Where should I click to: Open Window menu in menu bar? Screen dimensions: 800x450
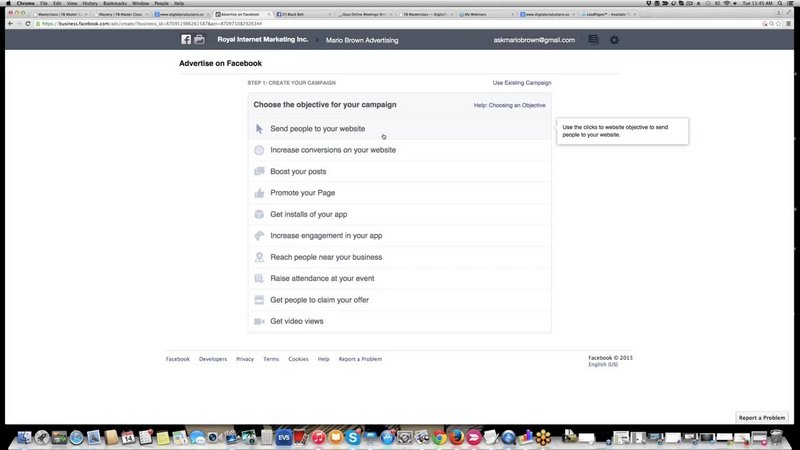[140, 3]
